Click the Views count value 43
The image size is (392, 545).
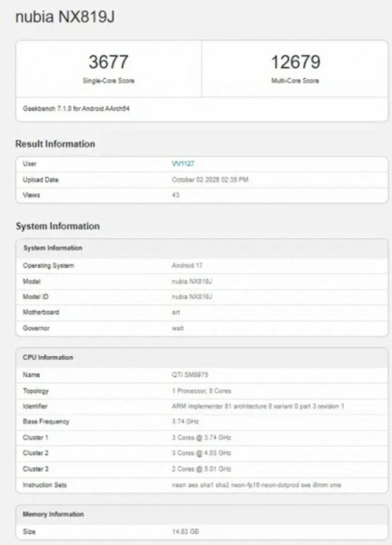point(175,195)
